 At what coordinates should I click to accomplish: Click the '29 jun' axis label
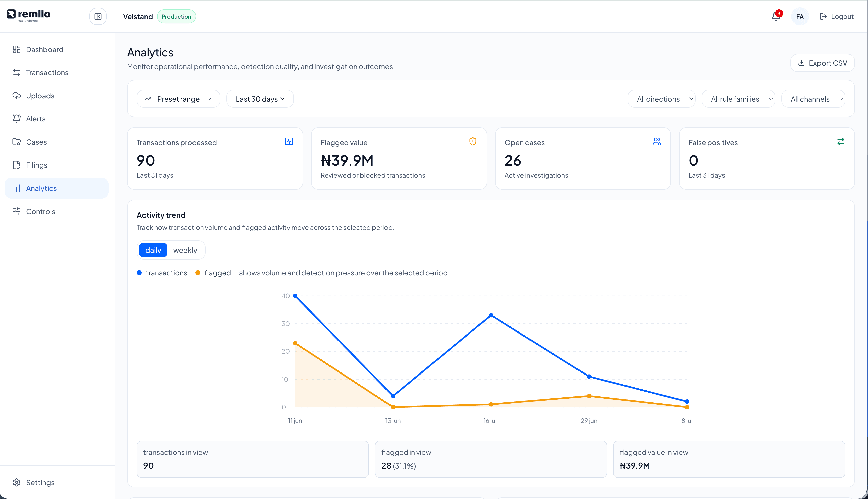[589, 421]
